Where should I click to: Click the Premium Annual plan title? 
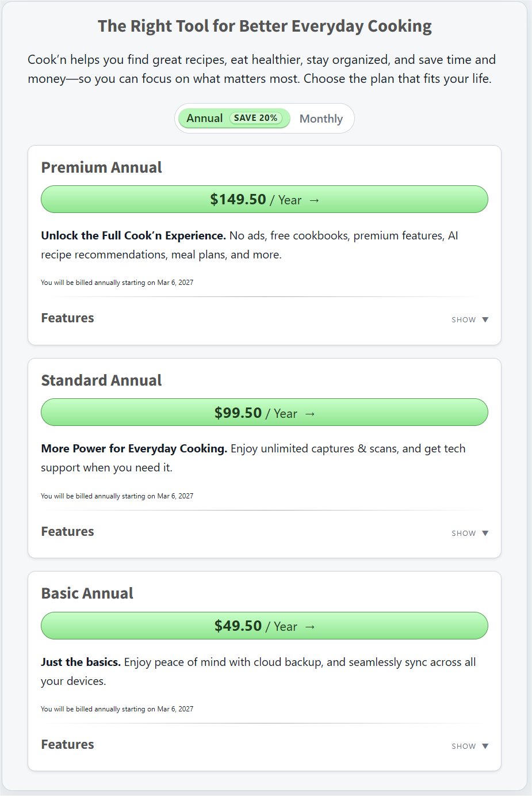pyautogui.click(x=101, y=167)
